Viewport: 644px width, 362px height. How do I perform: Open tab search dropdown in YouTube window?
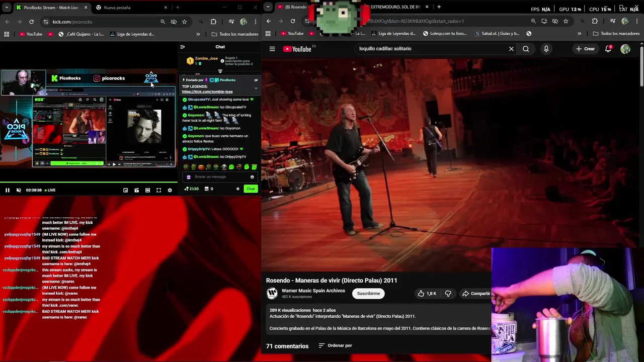coord(268,7)
